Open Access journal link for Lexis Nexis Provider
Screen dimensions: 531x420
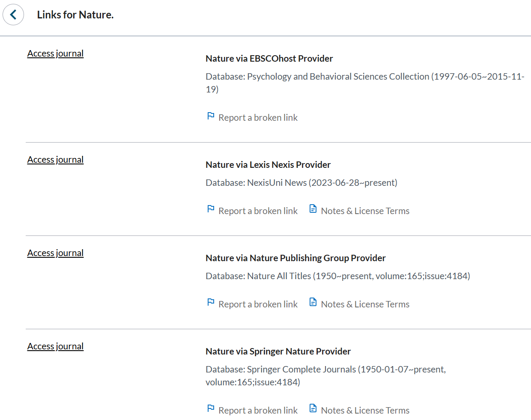[x=55, y=160]
